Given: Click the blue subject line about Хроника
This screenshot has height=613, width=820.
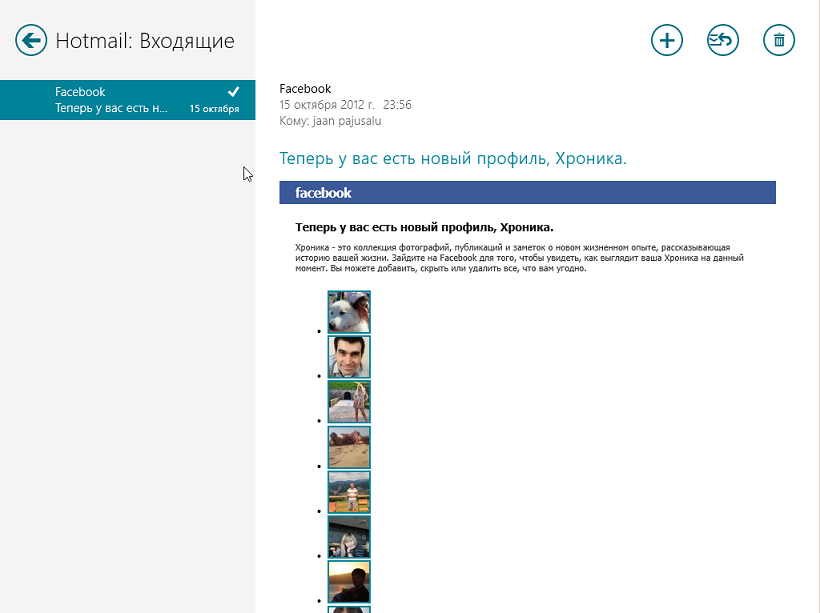Looking at the screenshot, I should coord(453,158).
